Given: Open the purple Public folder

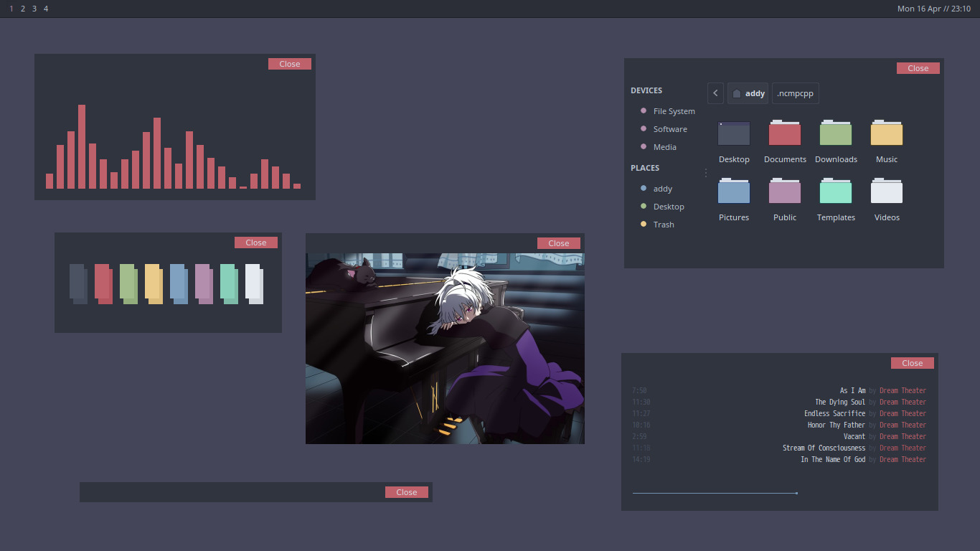Looking at the screenshot, I should 785,192.
